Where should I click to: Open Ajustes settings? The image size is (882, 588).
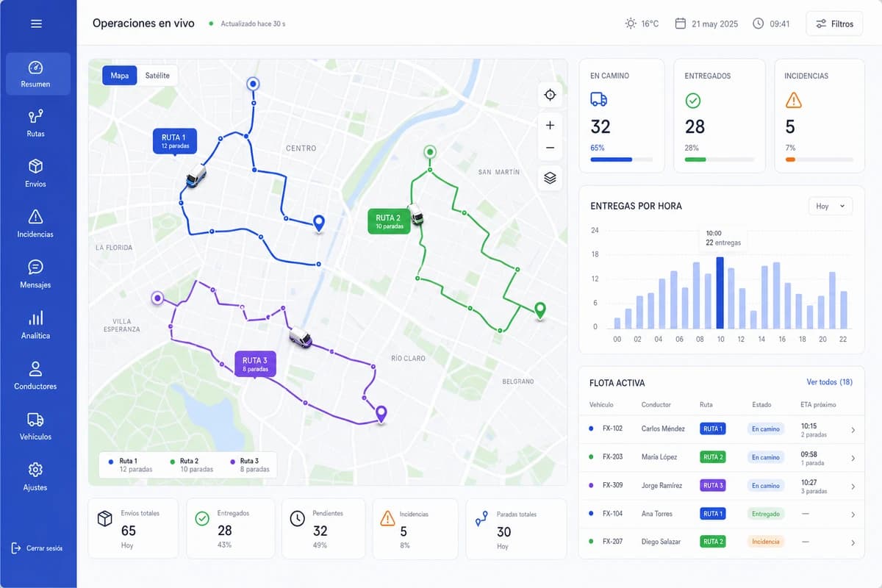[x=36, y=477]
